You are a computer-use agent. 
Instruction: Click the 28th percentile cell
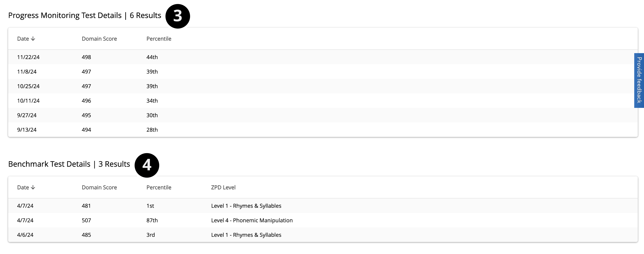[152, 130]
